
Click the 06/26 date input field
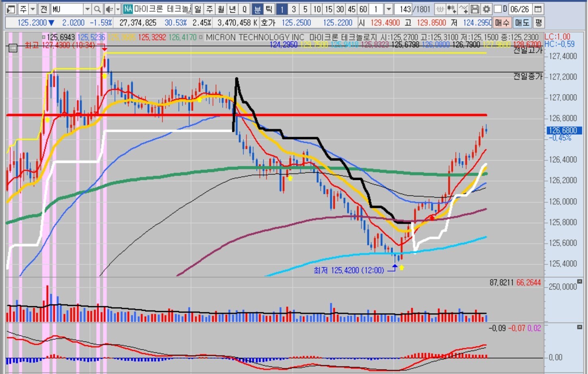pyautogui.click(x=520, y=9)
